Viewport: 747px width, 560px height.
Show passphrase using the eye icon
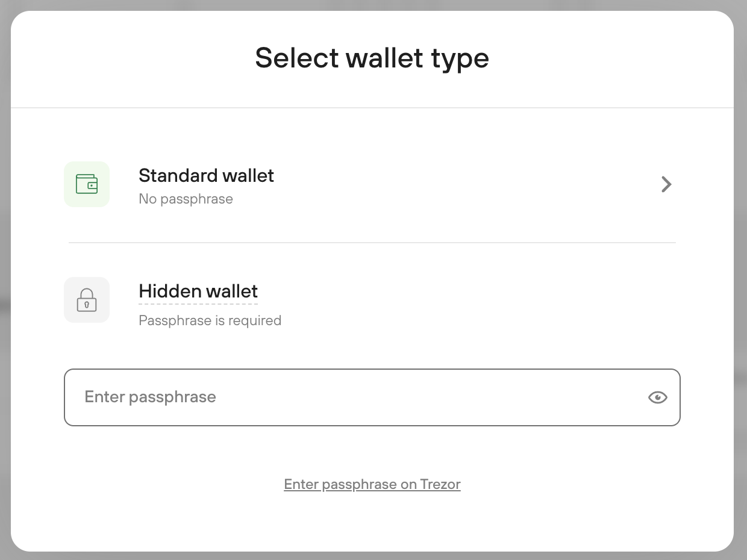(657, 397)
